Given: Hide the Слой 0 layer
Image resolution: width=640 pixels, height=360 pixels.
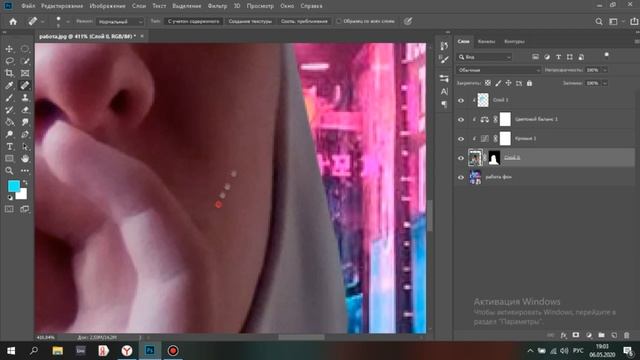Looking at the screenshot, I should (x=461, y=158).
